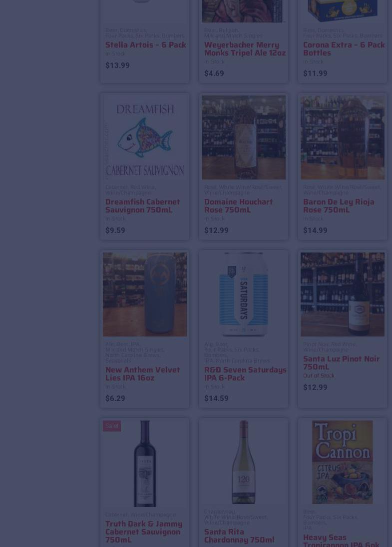
Task: Open Corona Extra – 6 Pack Bottles link
Action: pyautogui.click(x=344, y=49)
